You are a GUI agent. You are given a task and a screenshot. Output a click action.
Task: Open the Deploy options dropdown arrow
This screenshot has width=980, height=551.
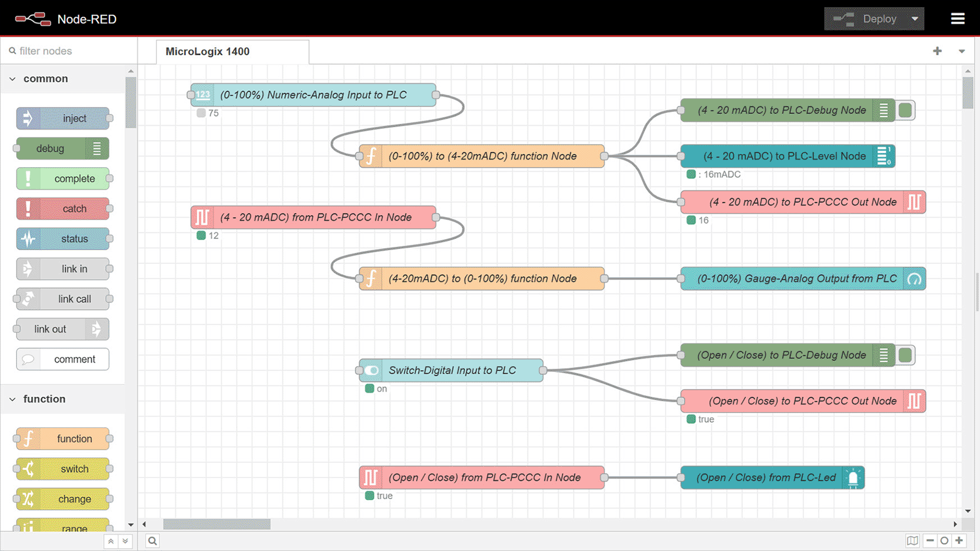pyautogui.click(x=915, y=19)
